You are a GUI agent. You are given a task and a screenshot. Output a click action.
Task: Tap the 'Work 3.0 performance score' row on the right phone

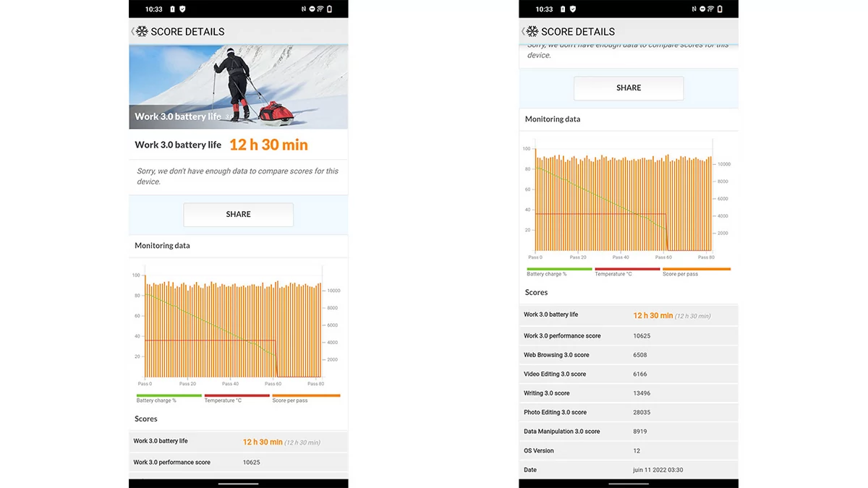[629, 336]
